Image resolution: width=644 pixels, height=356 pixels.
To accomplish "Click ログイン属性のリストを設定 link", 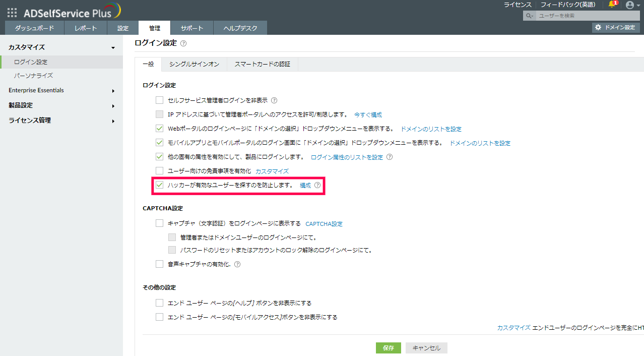I will 347,157.
